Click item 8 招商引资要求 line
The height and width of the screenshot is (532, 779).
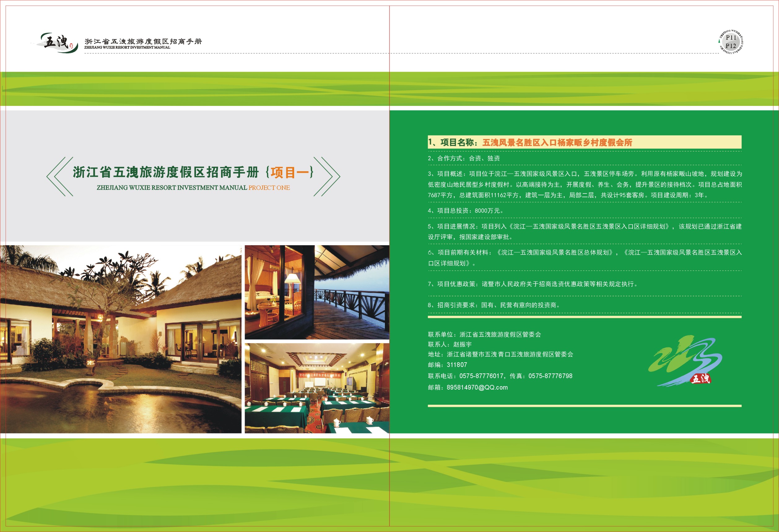click(x=494, y=305)
